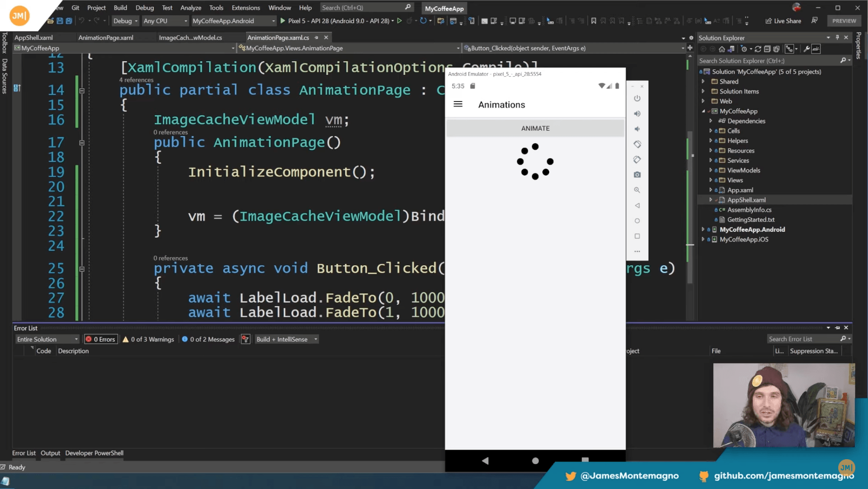The width and height of the screenshot is (868, 489).
Task: Take an emulator screenshot with camera icon
Action: pyautogui.click(x=637, y=175)
